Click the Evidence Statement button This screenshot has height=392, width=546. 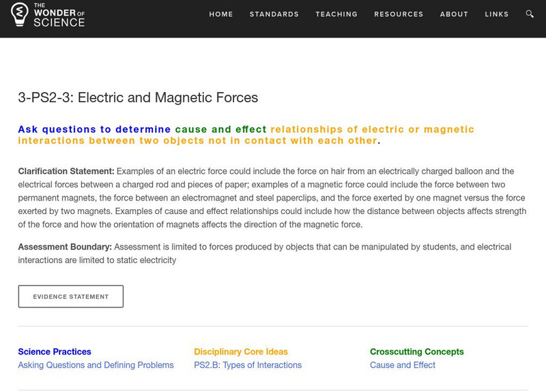click(71, 297)
